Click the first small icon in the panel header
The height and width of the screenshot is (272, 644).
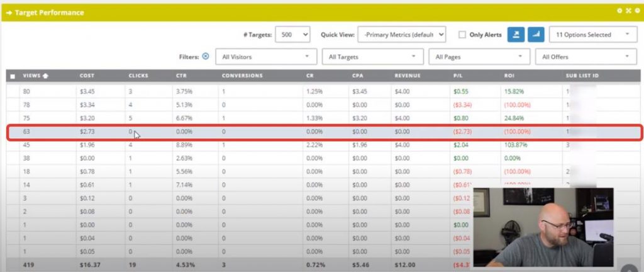619,11
